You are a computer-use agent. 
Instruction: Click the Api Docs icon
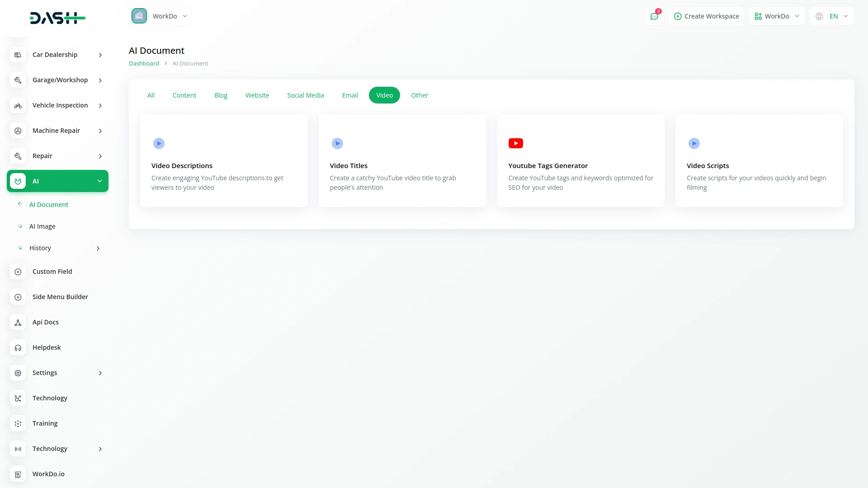tap(18, 322)
